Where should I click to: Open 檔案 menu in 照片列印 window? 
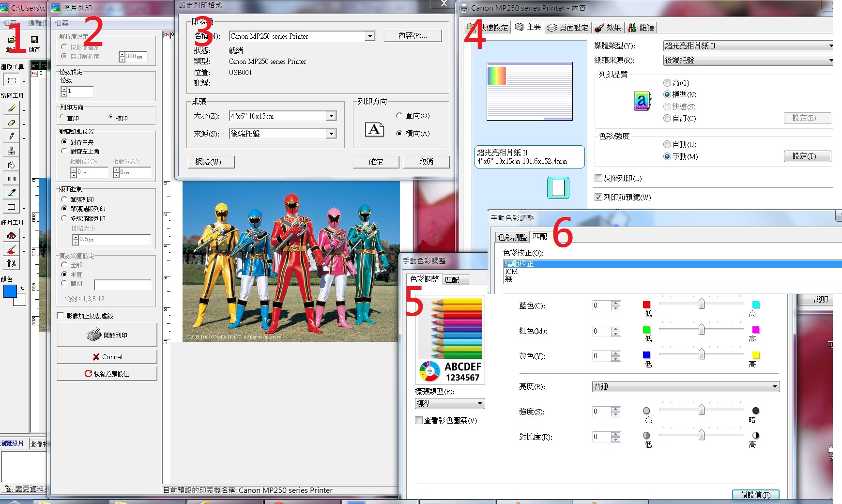(61, 23)
